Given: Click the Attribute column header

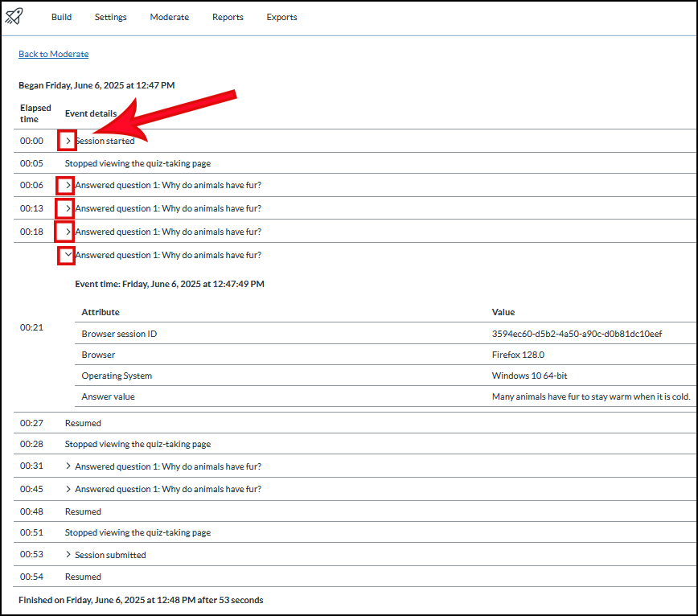Looking at the screenshot, I should 101,312.
